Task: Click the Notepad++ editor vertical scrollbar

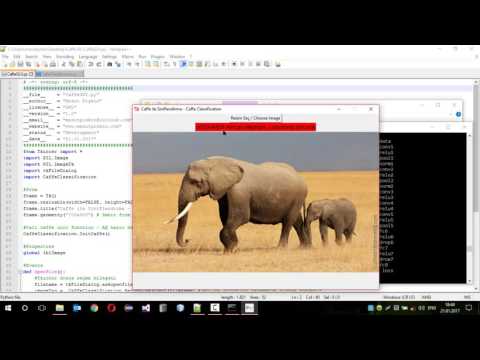Action: point(476,185)
